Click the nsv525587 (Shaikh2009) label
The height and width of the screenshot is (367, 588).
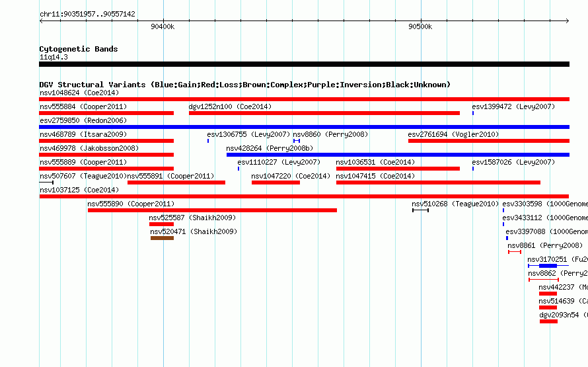[x=192, y=218]
